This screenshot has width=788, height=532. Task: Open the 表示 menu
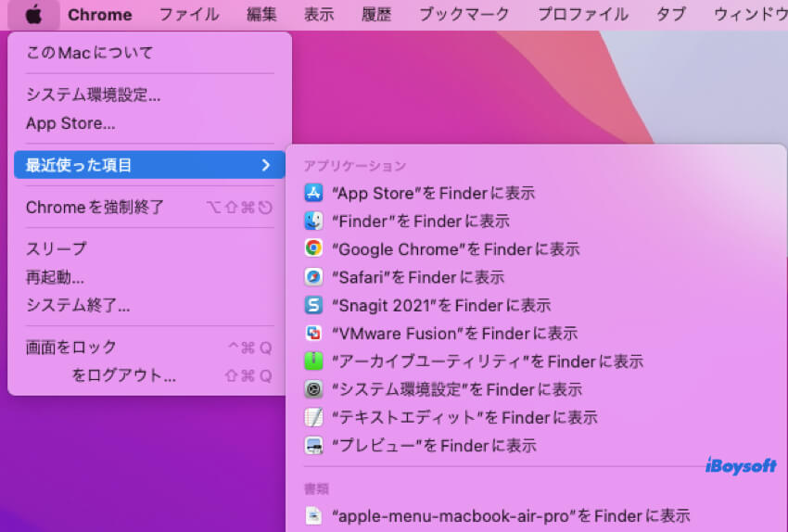coord(319,15)
